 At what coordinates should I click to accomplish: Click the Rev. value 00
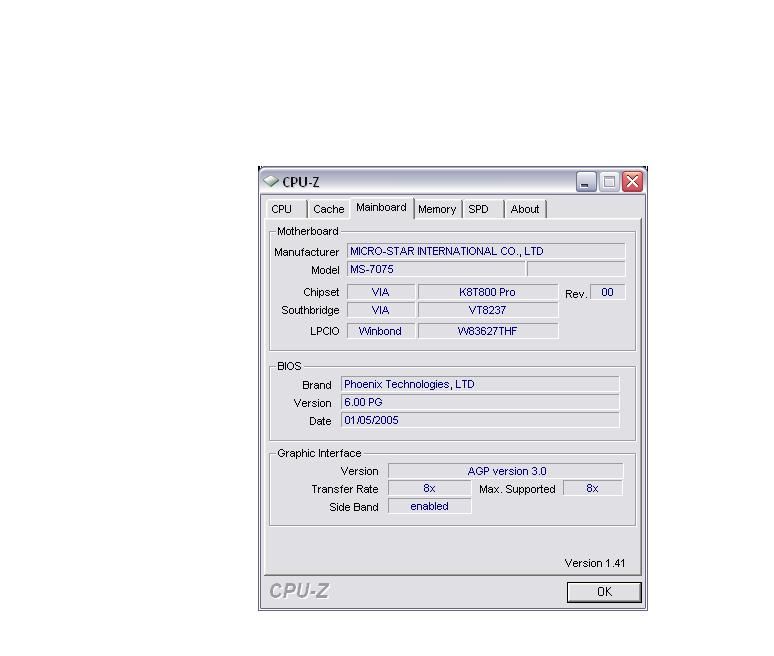[608, 292]
